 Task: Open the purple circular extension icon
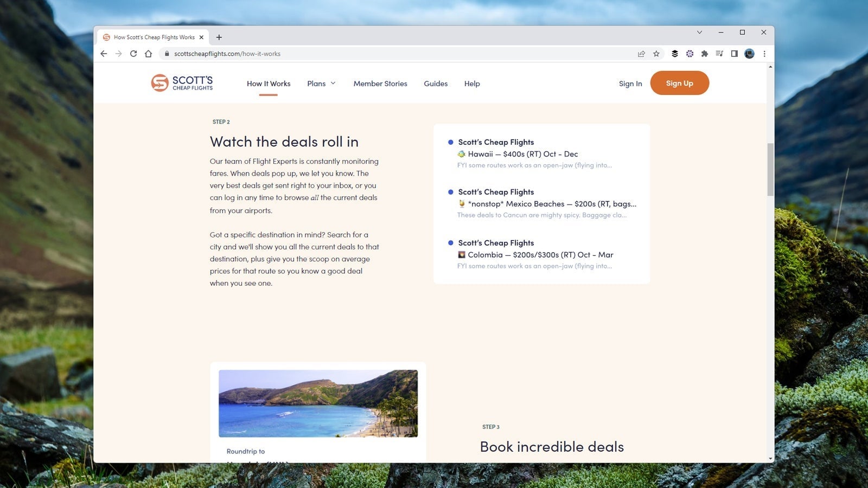(x=690, y=54)
